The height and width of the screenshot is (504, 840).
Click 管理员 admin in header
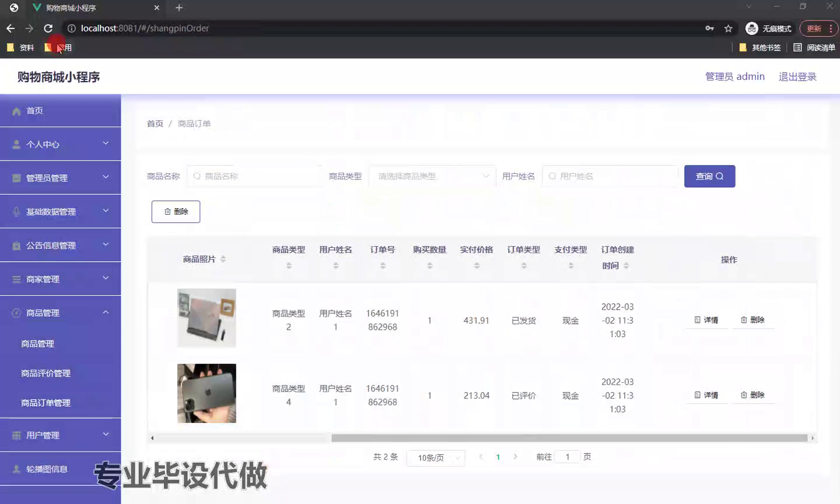tap(734, 76)
